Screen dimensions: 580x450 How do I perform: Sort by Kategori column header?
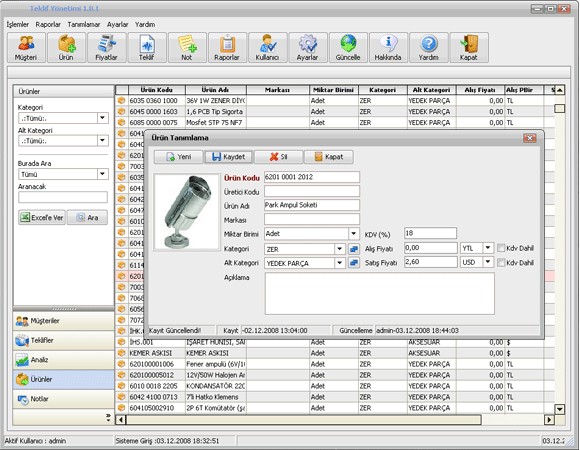[x=382, y=90]
